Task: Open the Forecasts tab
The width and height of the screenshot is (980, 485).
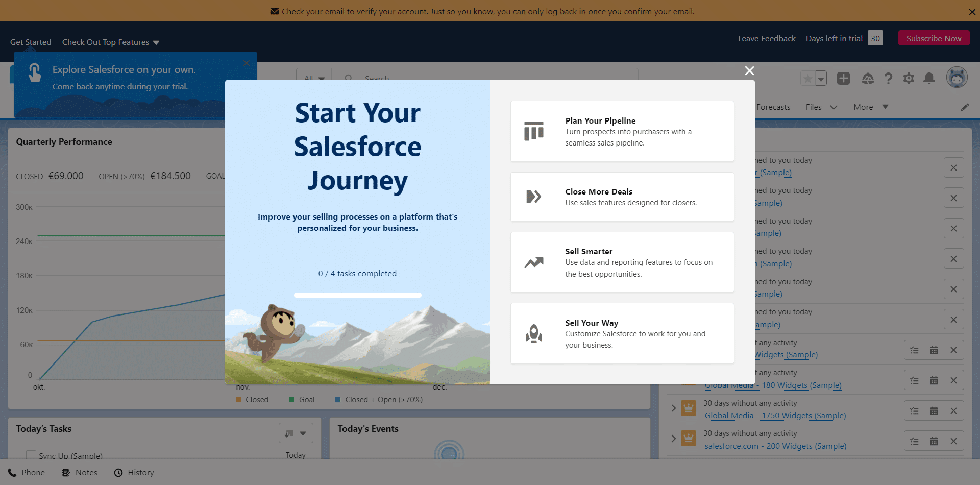Action: coord(773,107)
